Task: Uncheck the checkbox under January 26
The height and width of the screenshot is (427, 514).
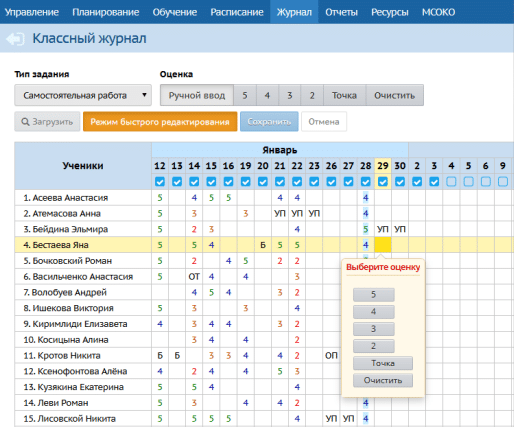Action: (x=331, y=182)
